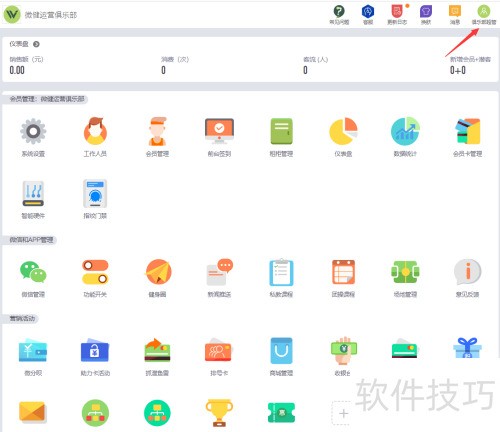Open the club user avatar menu

tap(484, 11)
